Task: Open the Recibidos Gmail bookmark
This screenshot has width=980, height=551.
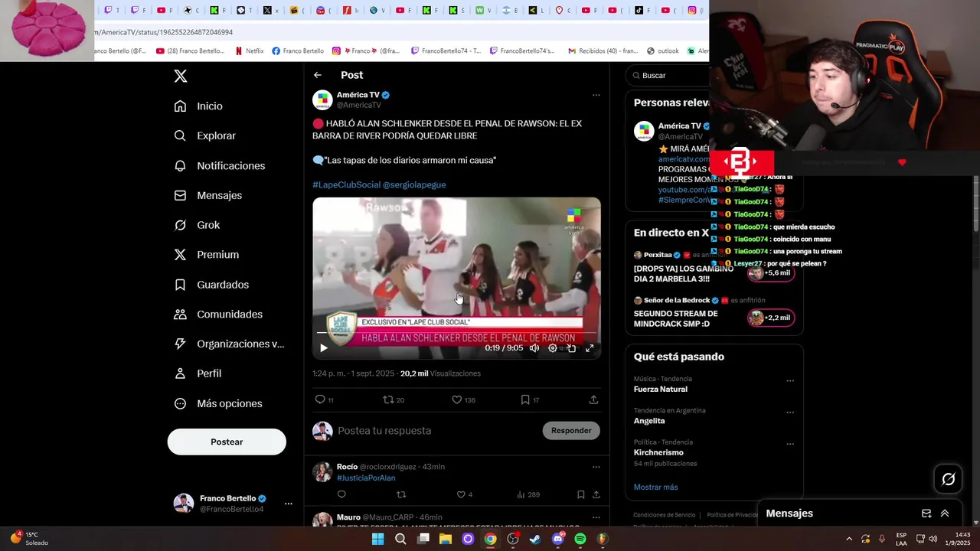Action: pos(602,51)
